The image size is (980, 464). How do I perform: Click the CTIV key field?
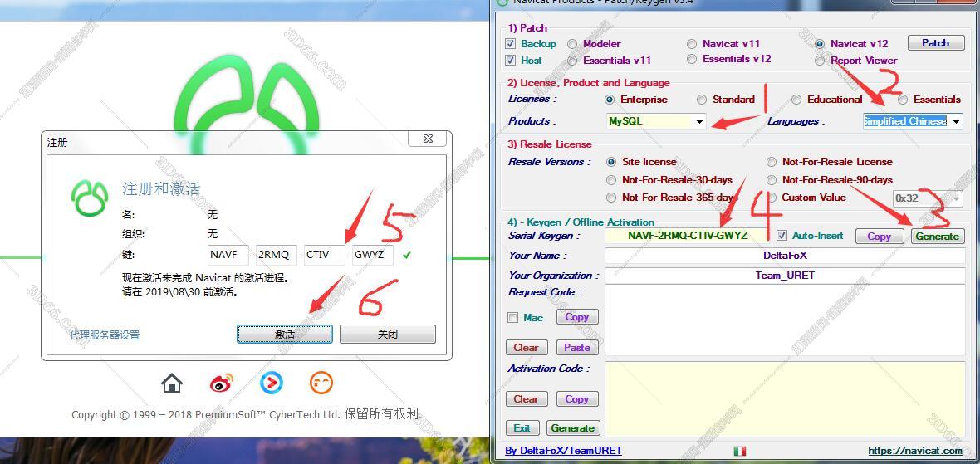pos(325,255)
